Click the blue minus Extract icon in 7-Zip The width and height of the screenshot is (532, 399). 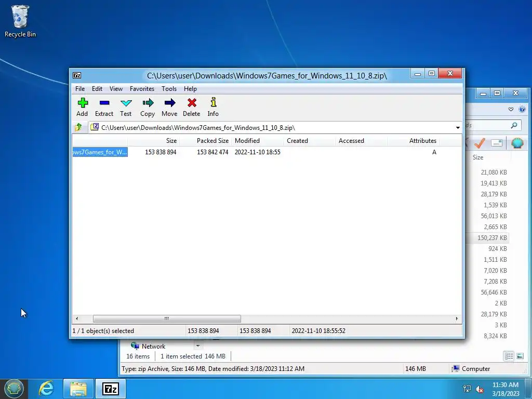click(104, 102)
